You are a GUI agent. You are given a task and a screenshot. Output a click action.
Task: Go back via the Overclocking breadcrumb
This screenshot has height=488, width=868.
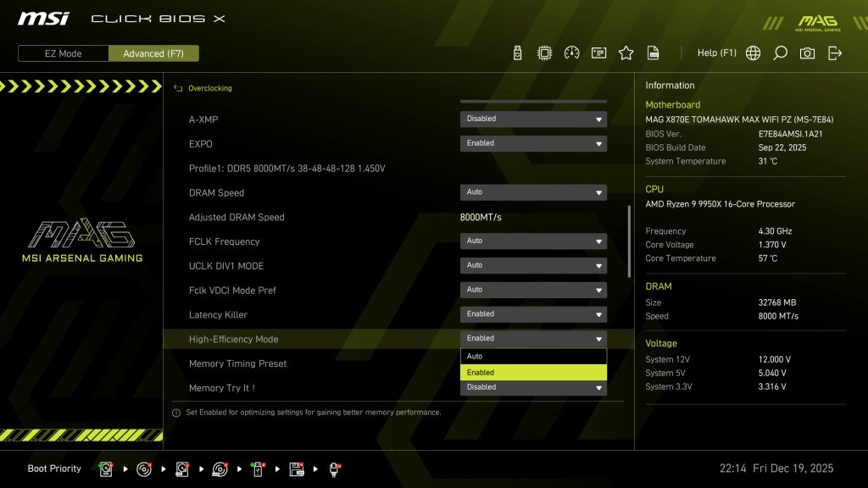(x=210, y=88)
